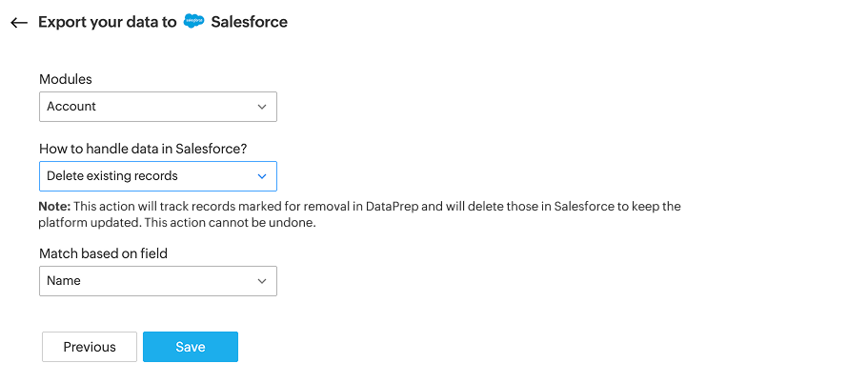The width and height of the screenshot is (868, 383).
Task: Click the Salesforce cloud logo
Action: (193, 22)
